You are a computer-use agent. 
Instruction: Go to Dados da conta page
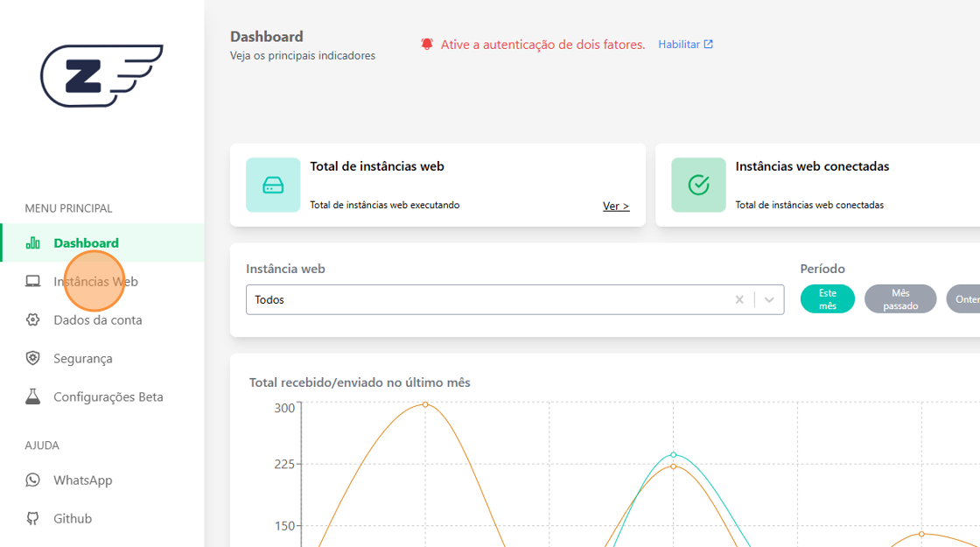click(97, 320)
